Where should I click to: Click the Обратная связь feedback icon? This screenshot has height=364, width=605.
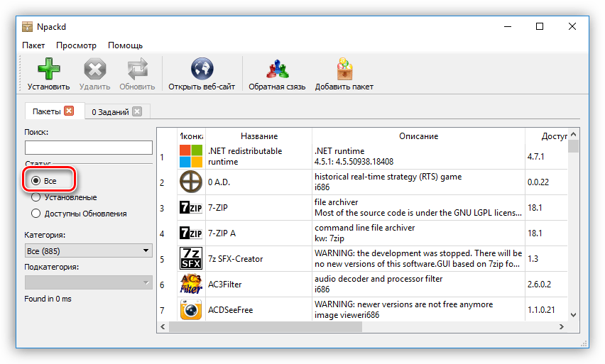coord(276,70)
